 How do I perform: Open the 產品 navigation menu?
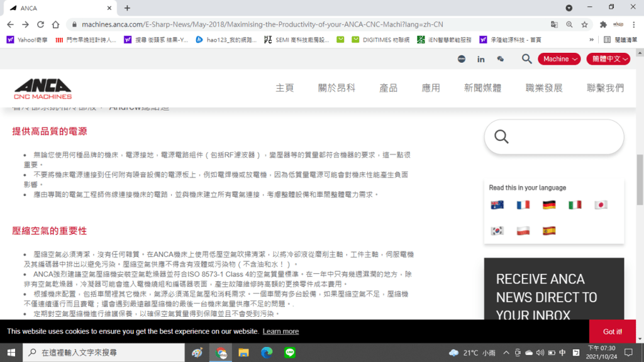(x=388, y=88)
